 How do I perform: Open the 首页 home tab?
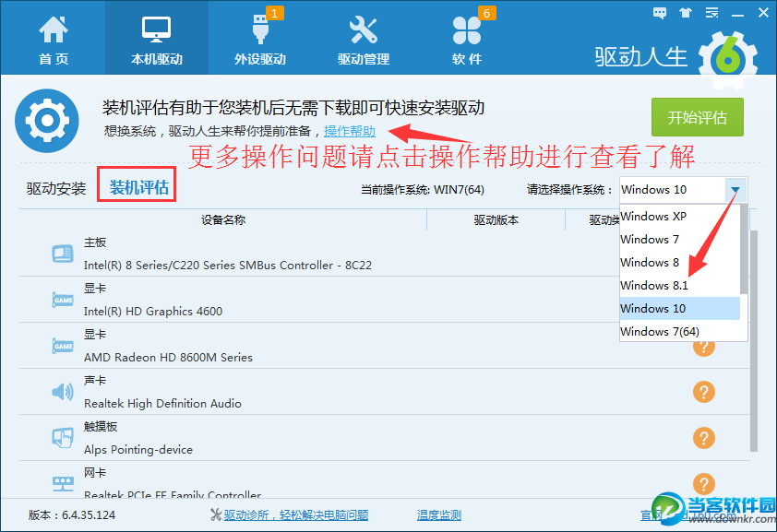[53, 40]
